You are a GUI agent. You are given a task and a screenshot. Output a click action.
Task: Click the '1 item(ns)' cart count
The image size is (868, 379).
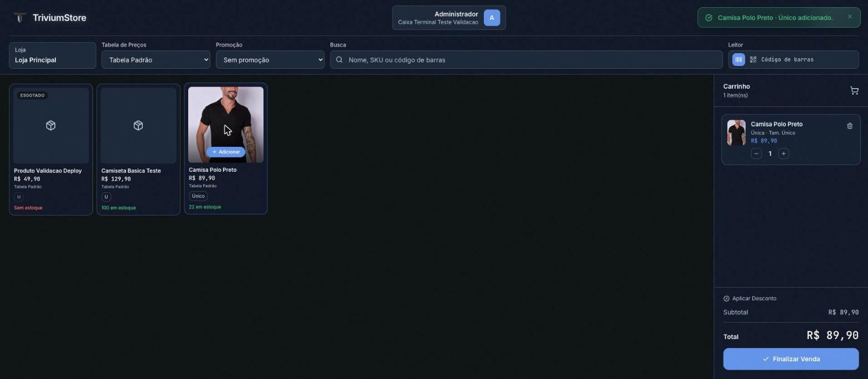coord(735,95)
